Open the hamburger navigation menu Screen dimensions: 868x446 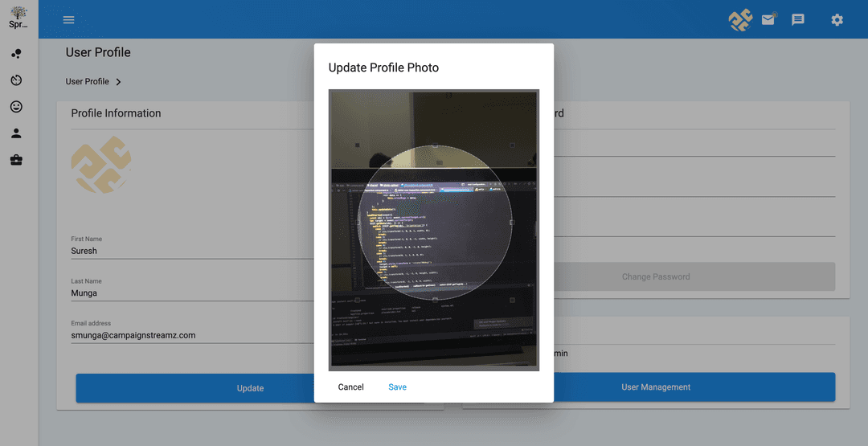point(68,20)
